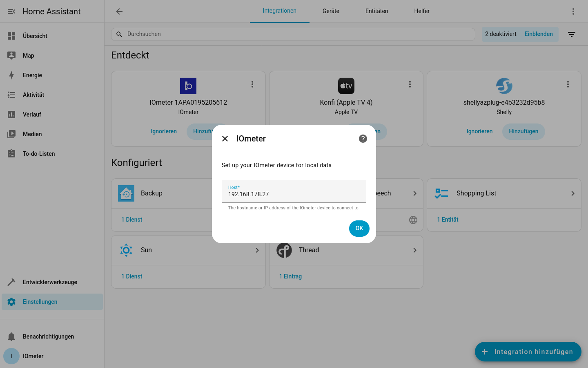Viewport: 588px width, 368px height.
Task: Open Übersicht in the sidebar
Action: click(x=52, y=36)
